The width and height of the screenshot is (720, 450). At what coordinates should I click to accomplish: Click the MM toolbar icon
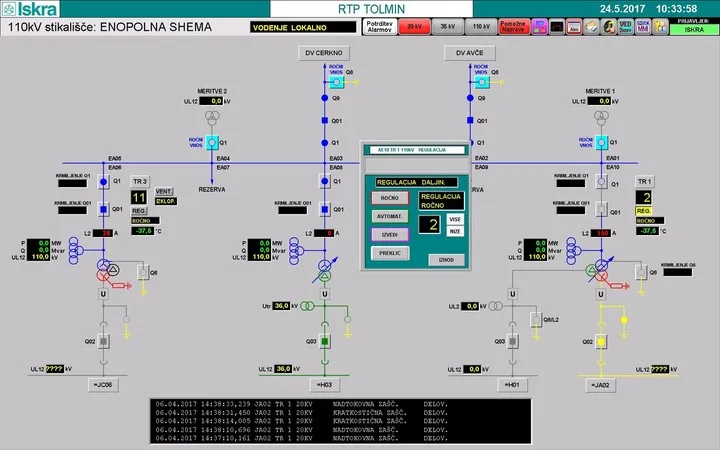coord(643,27)
